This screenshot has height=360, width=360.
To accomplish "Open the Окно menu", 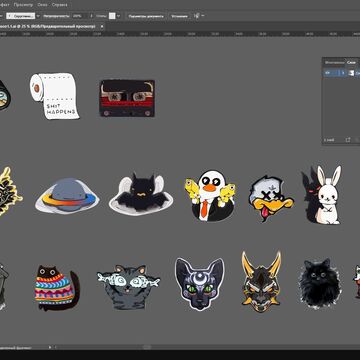I will (x=42, y=5).
